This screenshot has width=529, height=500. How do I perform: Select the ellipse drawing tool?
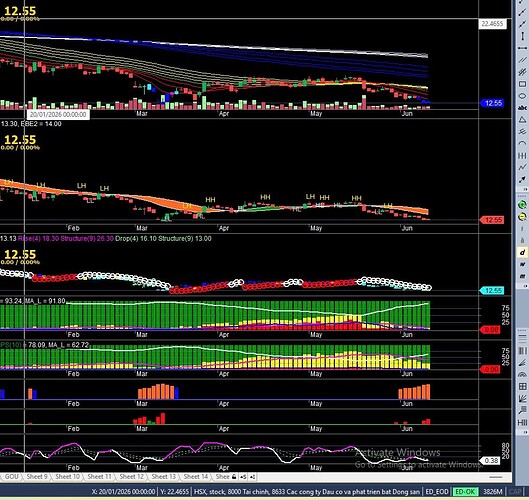pyautogui.click(x=522, y=96)
